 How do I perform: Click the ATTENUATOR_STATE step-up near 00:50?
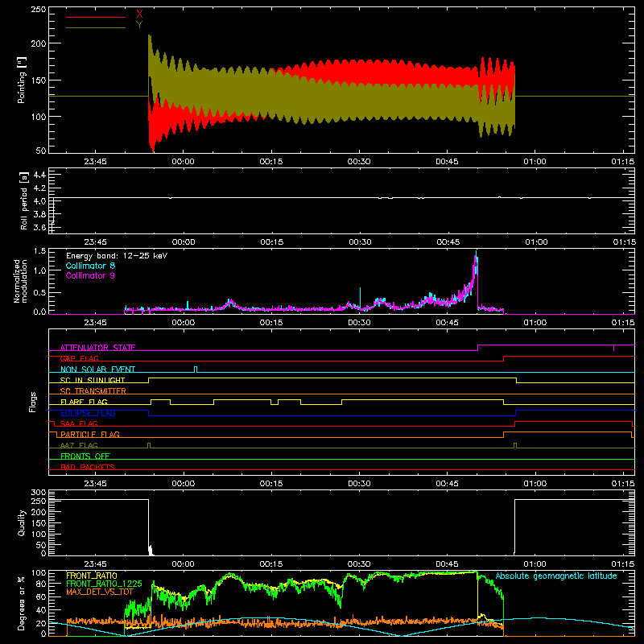(477, 348)
